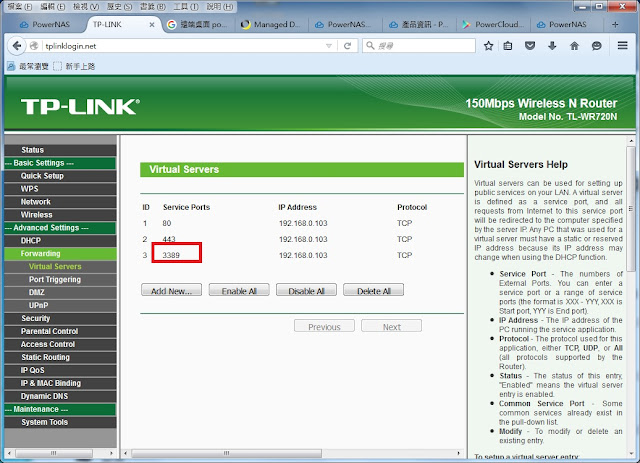Switch to the last PowerNAS tab
This screenshot has height=463, width=640.
567,24
